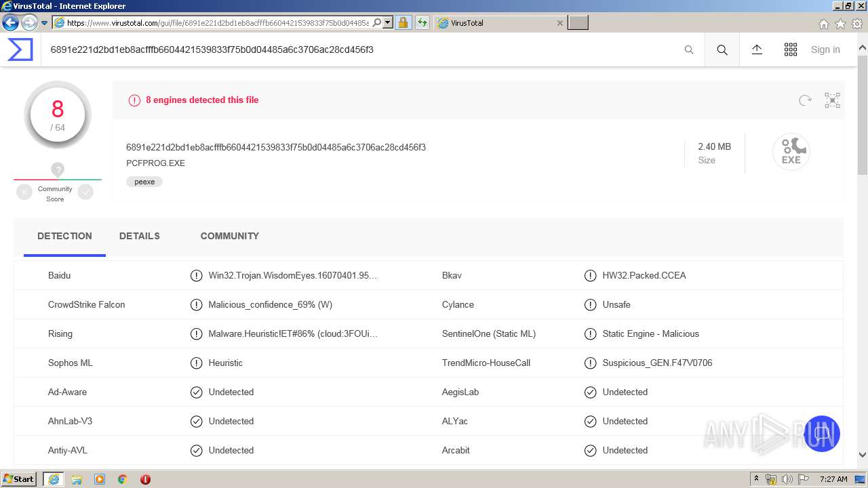Click the Baidu alert icon
This screenshot has width=868, height=488.
pos(196,276)
